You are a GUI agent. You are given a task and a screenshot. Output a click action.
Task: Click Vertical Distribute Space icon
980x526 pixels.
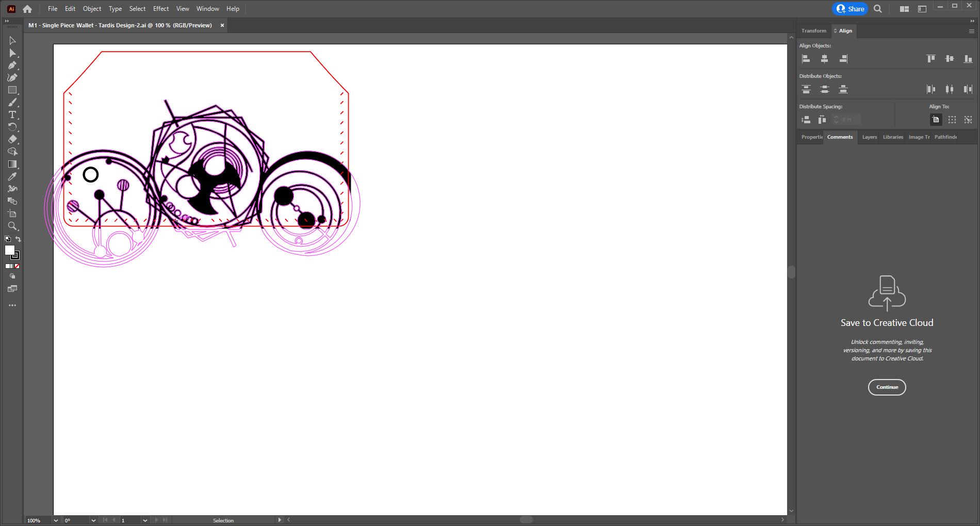[x=806, y=120]
